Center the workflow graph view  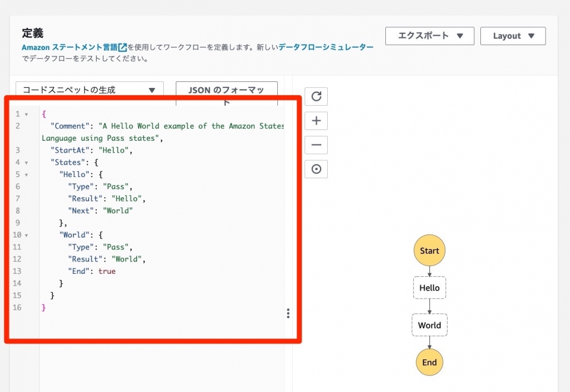(316, 169)
